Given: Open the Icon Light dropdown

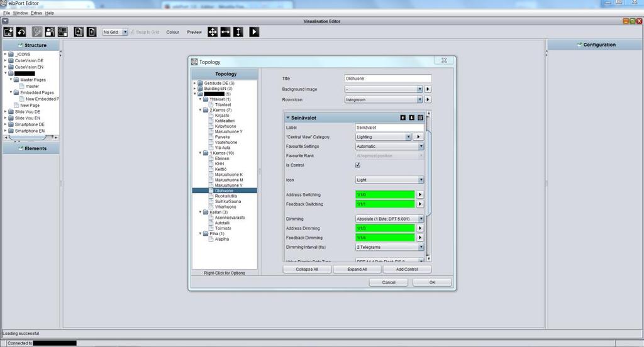Looking at the screenshot, I should coord(389,180).
